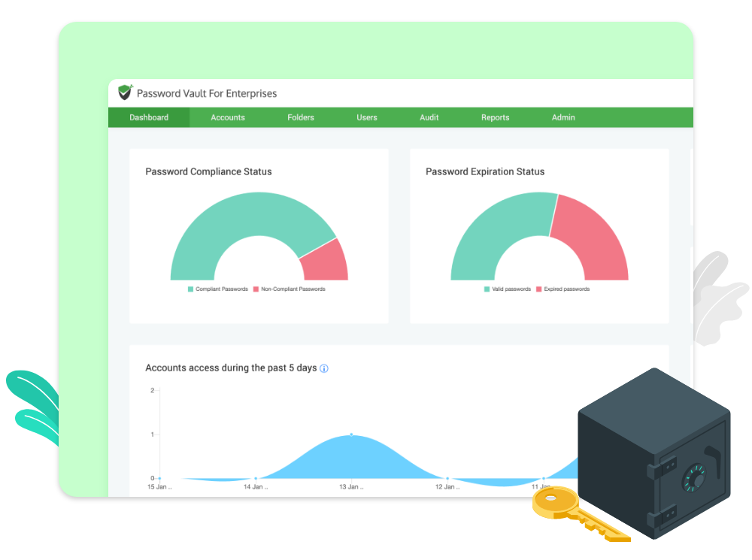Click the 15 Jan axis label on the chart
The image size is (752, 560).
click(158, 486)
